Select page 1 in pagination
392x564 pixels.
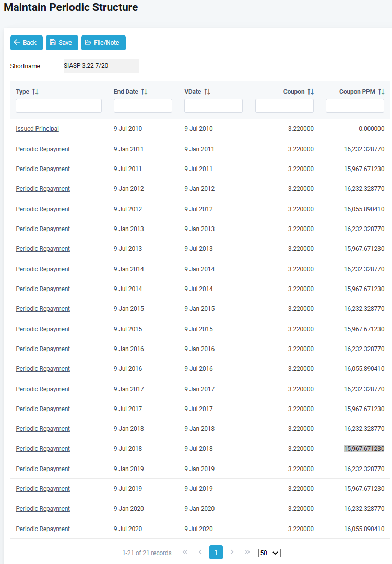coord(216,553)
